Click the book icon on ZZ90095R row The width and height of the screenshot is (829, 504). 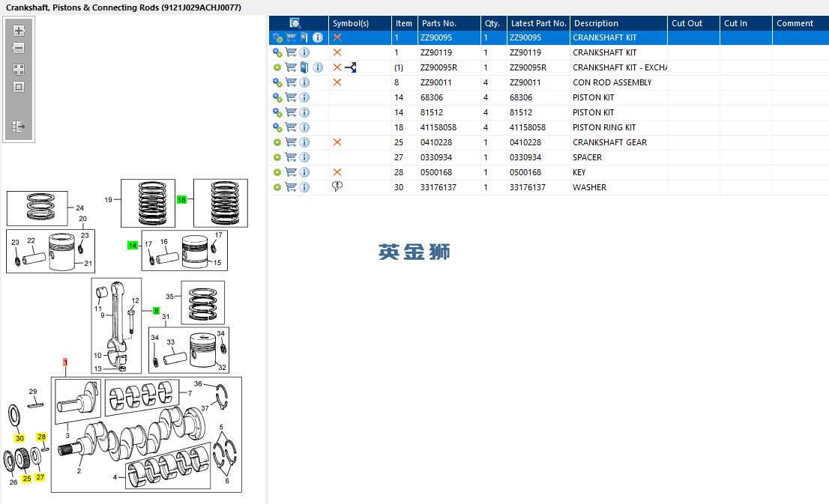pos(304,67)
